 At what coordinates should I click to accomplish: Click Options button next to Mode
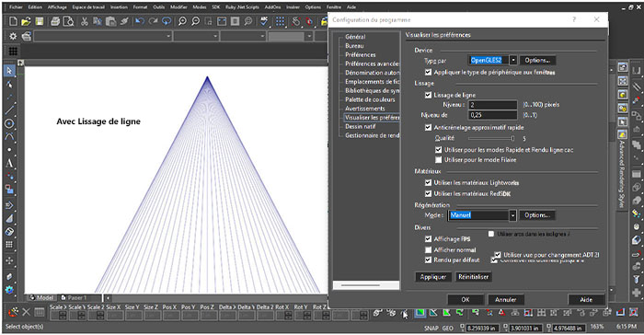click(x=537, y=215)
